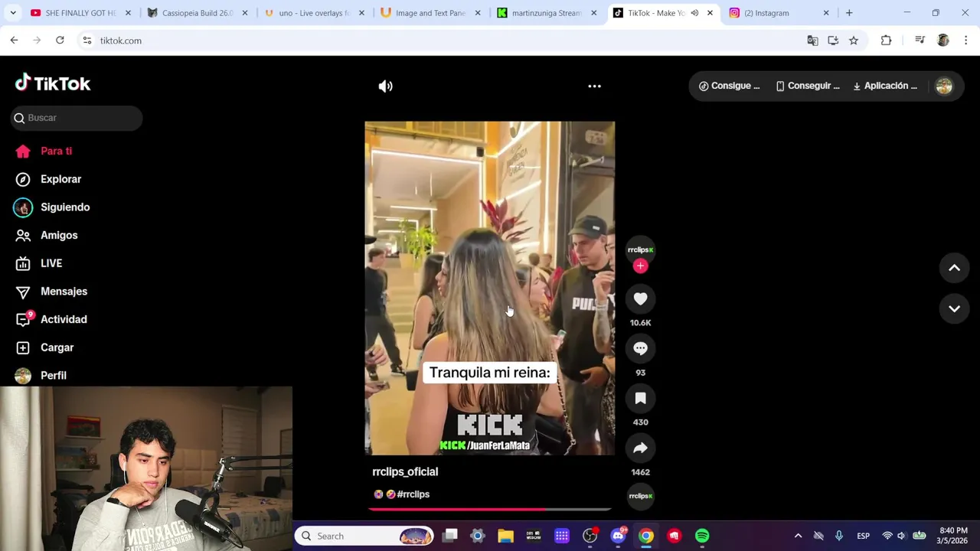Open File Explorer from the taskbar

pos(505,536)
